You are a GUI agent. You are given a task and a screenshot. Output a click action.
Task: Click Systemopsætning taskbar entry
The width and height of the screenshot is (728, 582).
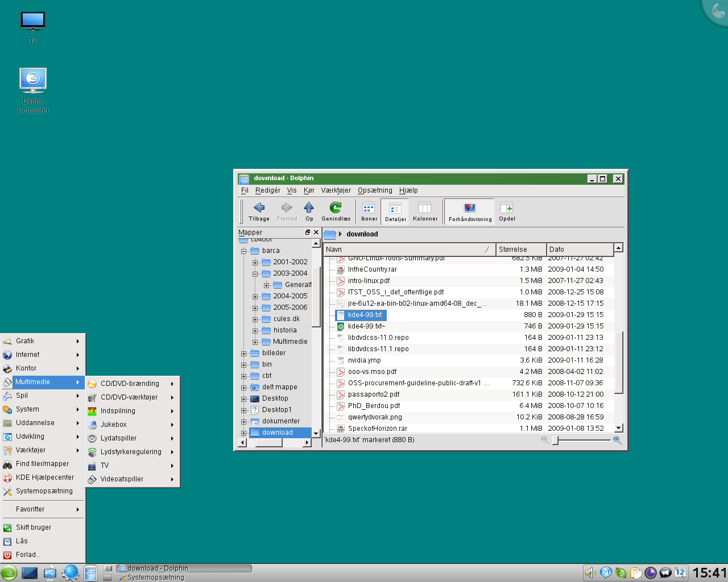point(156,577)
